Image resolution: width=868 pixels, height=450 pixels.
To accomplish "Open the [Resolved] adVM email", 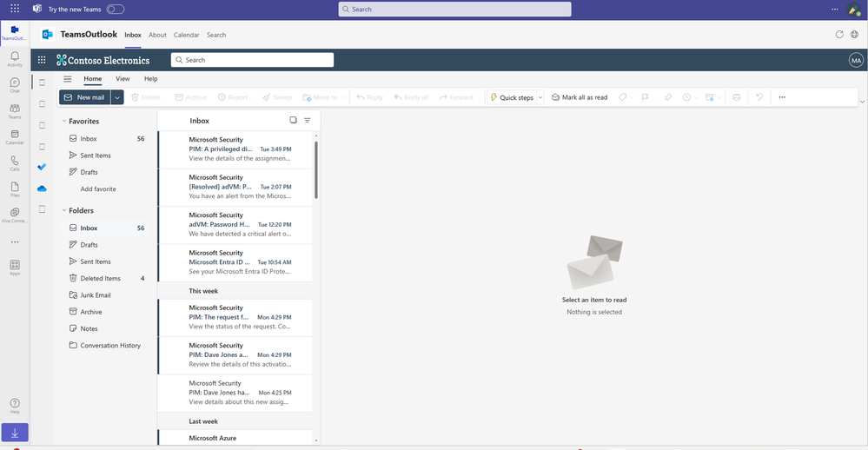I will pos(235,187).
